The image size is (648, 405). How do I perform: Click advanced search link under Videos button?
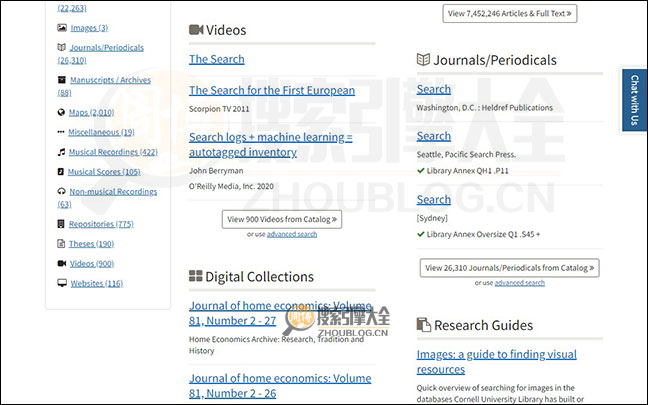click(292, 234)
